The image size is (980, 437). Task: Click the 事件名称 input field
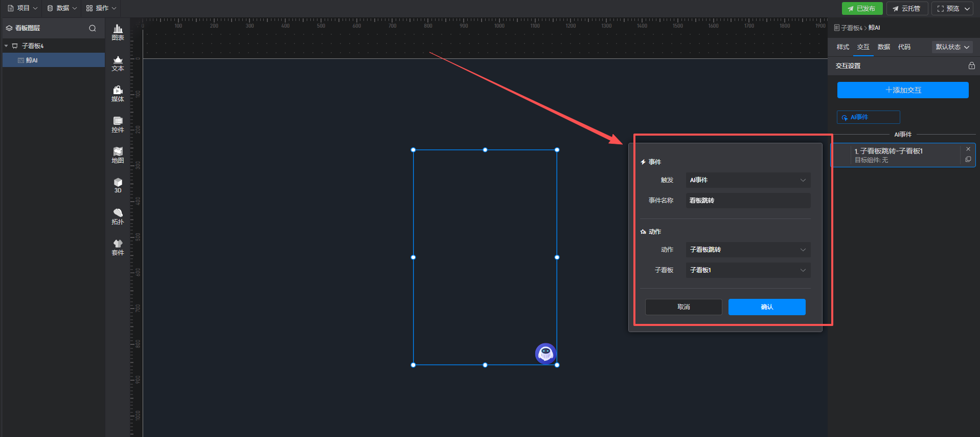coord(748,201)
